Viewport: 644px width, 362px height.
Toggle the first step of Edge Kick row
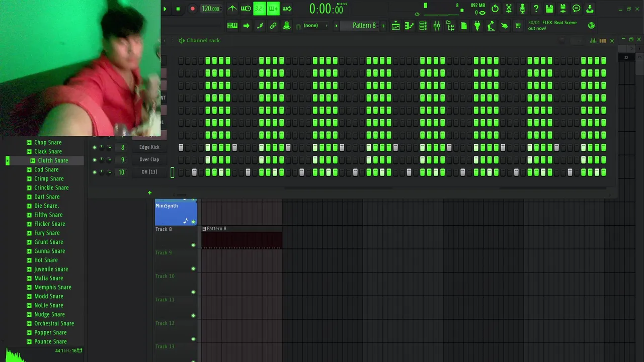181,147
